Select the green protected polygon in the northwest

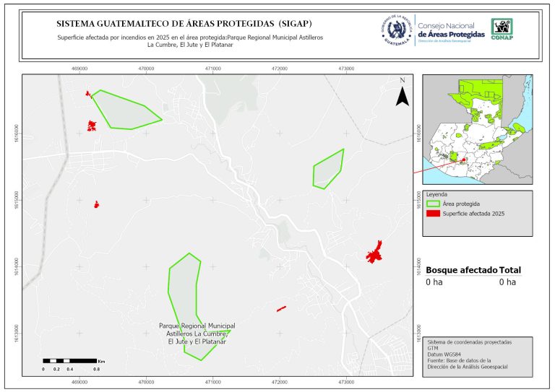[x=124, y=110]
